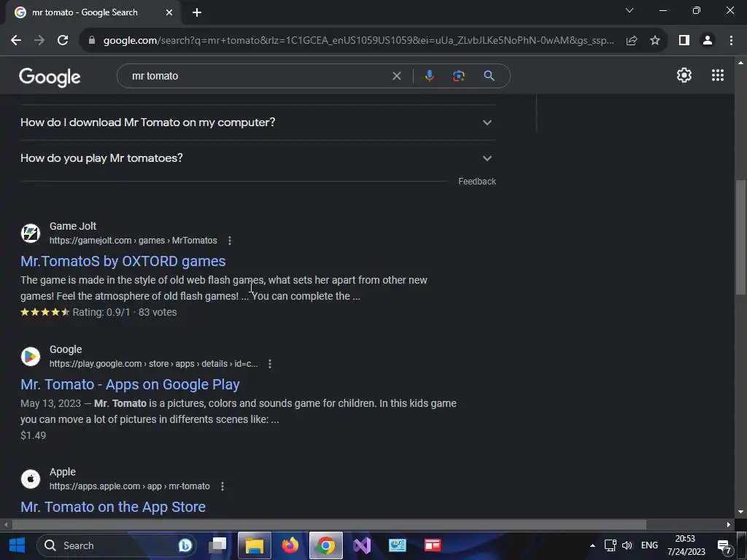Screen dimensions: 747x560
Task: Switch ENG input language indicator
Action: pos(649,545)
